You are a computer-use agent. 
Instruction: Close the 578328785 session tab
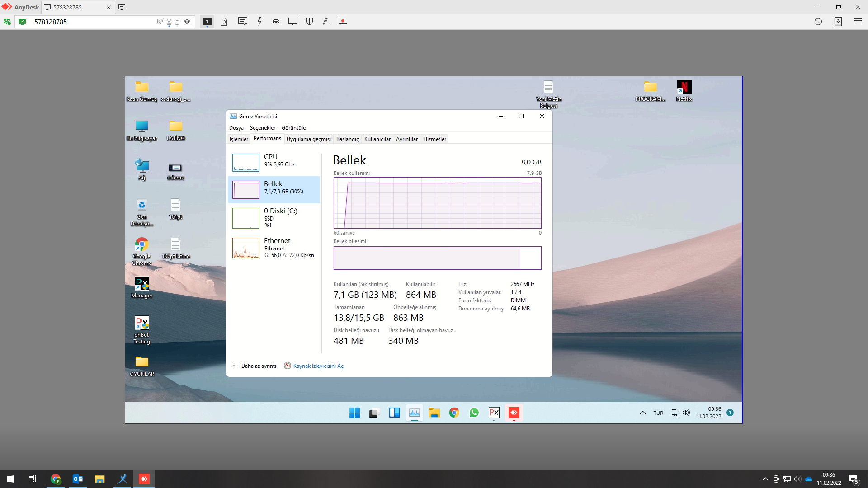(108, 7)
